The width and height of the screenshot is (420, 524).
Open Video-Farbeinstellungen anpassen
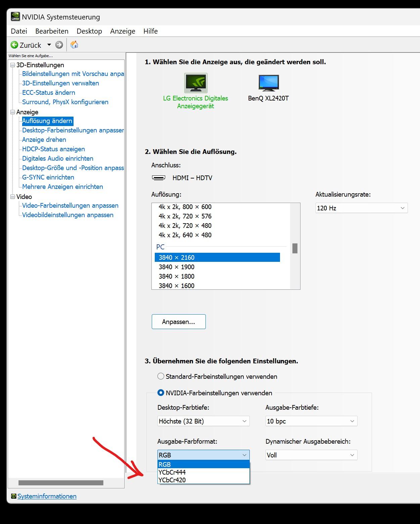(x=70, y=206)
